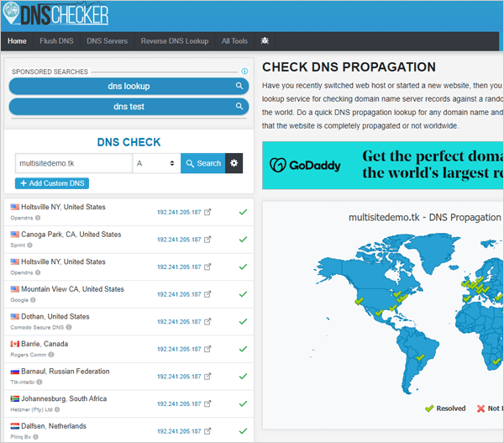This screenshot has height=443, width=504.
Task: Open external link for Dothan IP
Action: click(207, 321)
